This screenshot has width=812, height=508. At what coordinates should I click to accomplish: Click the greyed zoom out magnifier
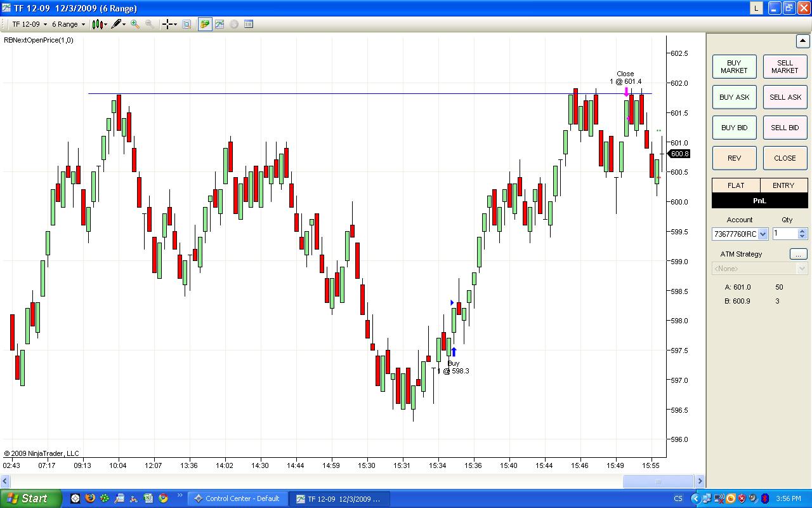(150, 24)
